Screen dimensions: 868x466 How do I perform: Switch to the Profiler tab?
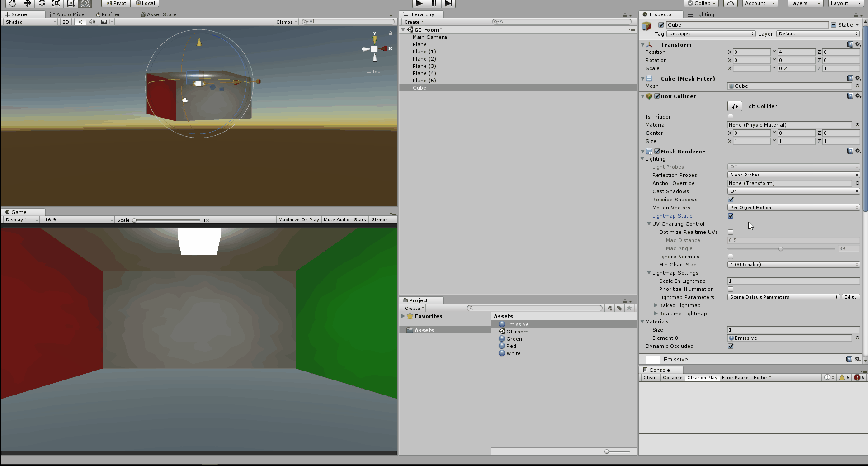(x=108, y=14)
